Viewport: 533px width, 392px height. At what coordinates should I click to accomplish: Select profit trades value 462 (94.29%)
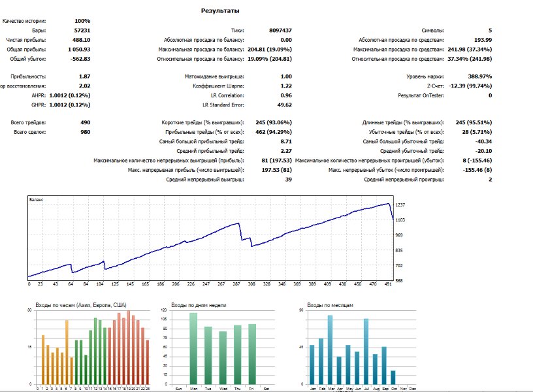coord(274,132)
